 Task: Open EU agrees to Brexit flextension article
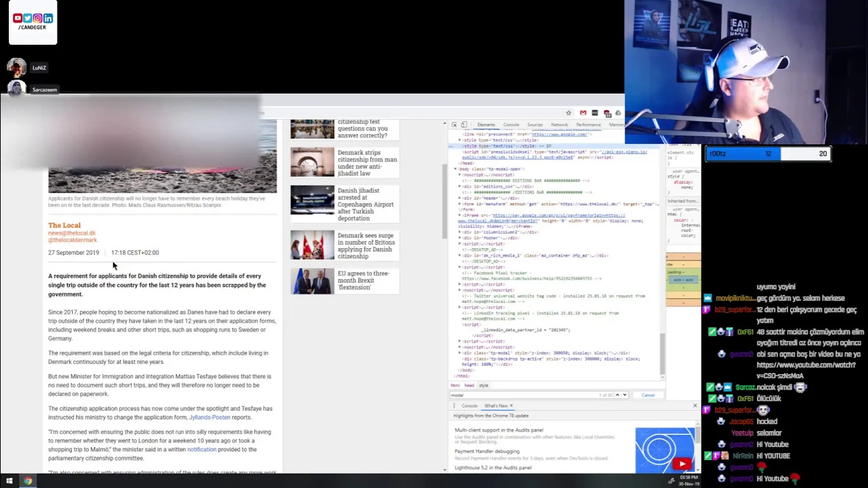click(x=363, y=280)
